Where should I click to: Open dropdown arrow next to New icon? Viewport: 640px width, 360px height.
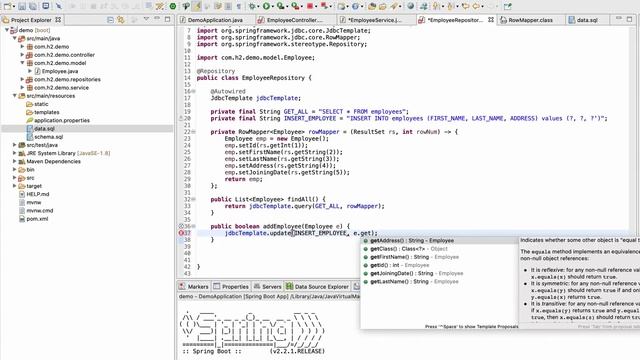click(13, 7)
